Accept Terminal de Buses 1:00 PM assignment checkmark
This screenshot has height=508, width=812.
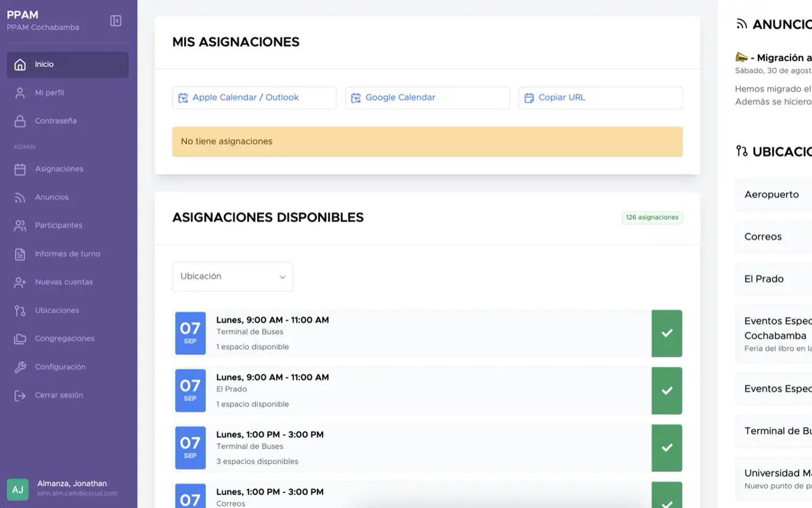[x=667, y=448]
